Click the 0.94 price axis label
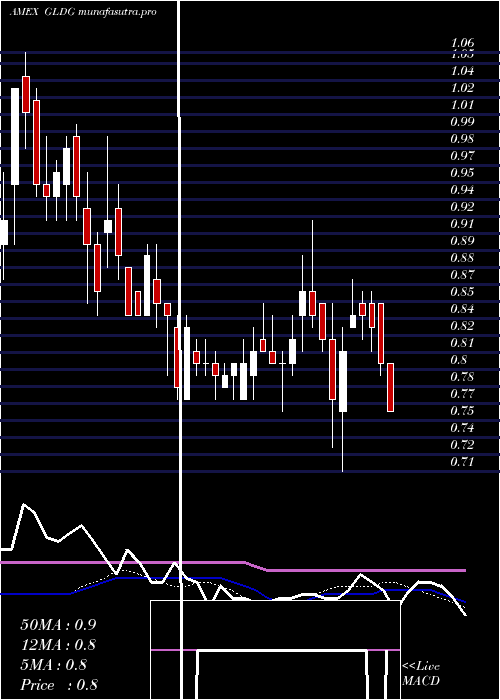This screenshot has height=700, width=500. click(462, 190)
